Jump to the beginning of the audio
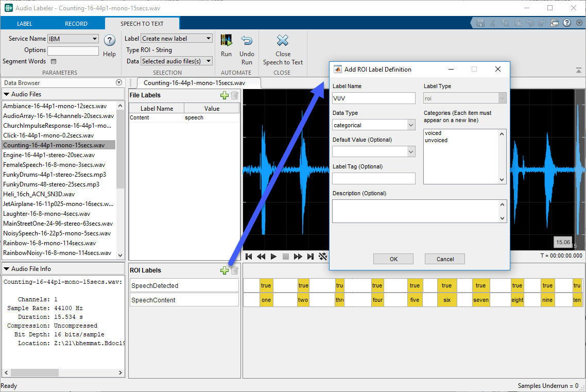The image size is (586, 392). pyautogui.click(x=249, y=257)
